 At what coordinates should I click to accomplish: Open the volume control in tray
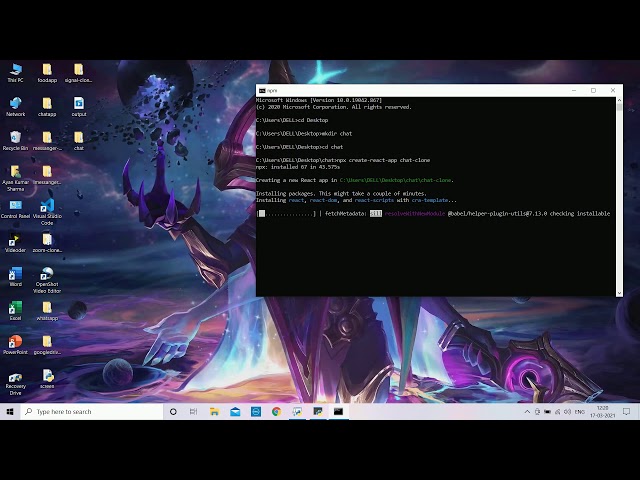pos(567,411)
